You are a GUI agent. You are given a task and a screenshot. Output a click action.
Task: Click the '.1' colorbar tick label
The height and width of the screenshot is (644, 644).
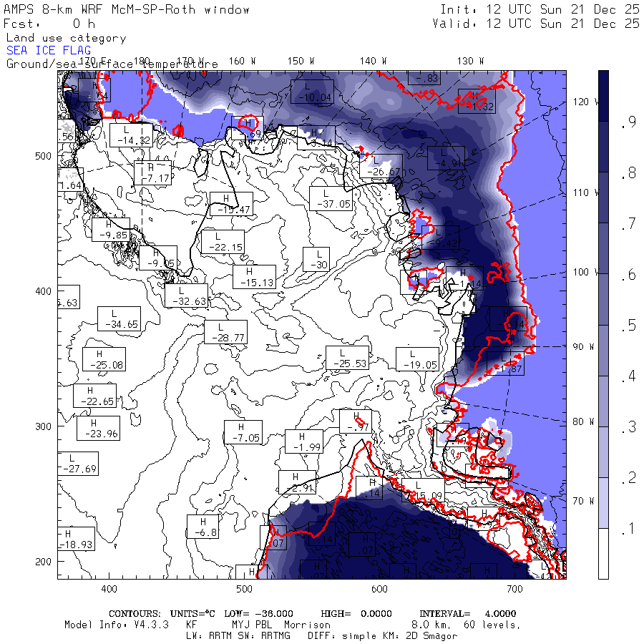(629, 529)
